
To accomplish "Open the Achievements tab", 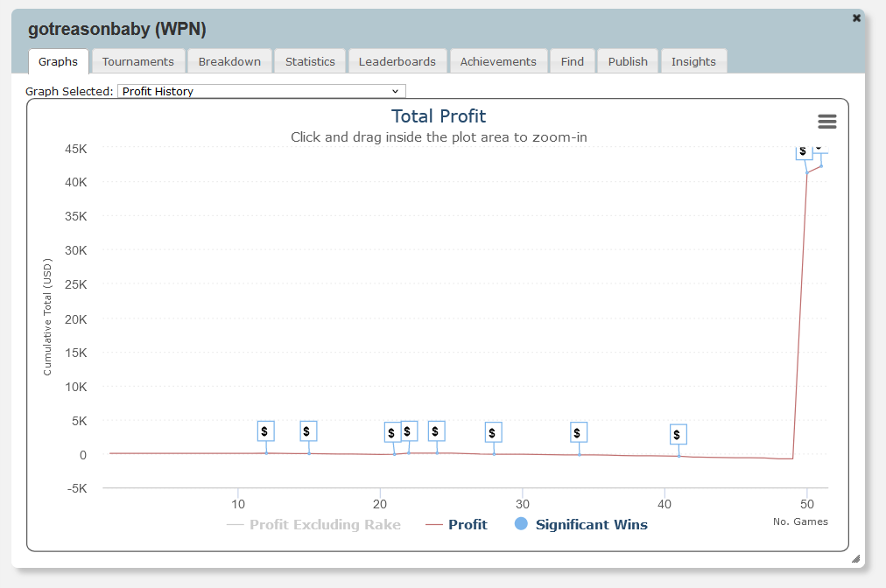I will point(498,61).
